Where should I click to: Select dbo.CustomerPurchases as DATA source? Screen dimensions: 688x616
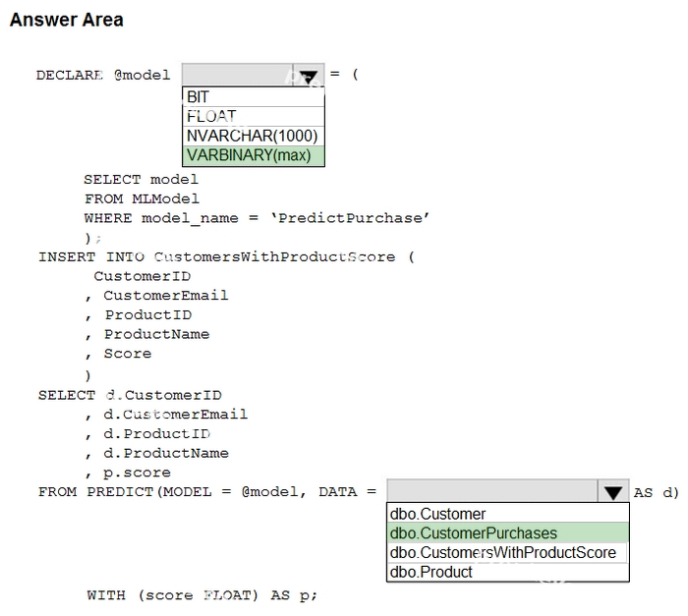pos(508,533)
